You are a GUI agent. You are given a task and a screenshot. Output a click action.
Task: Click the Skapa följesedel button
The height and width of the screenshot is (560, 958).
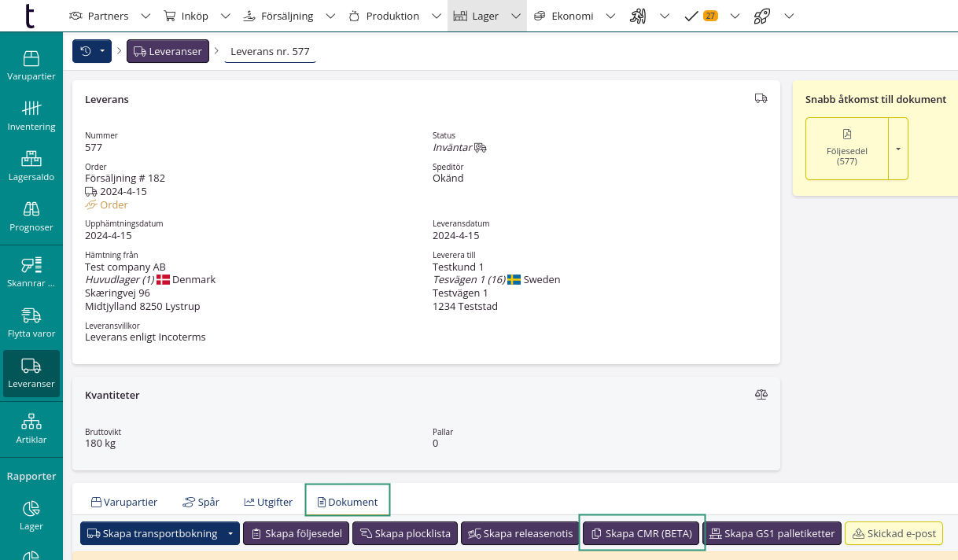coord(296,533)
